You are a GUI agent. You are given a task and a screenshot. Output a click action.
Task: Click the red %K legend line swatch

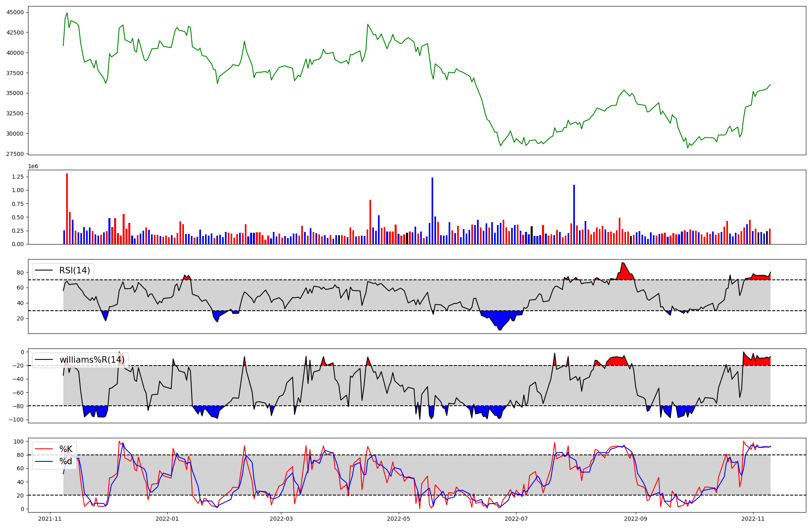click(44, 449)
